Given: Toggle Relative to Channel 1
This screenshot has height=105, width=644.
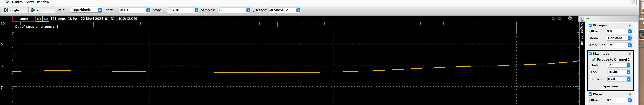Looking at the screenshot, I should pos(611,59).
